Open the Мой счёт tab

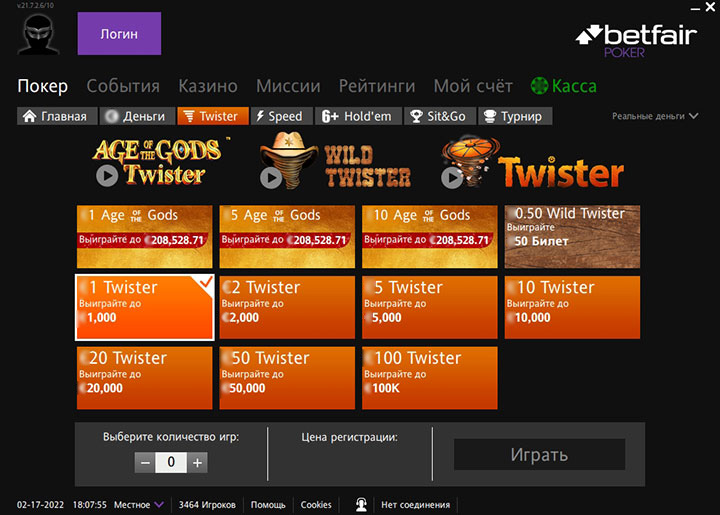pyautogui.click(x=473, y=86)
